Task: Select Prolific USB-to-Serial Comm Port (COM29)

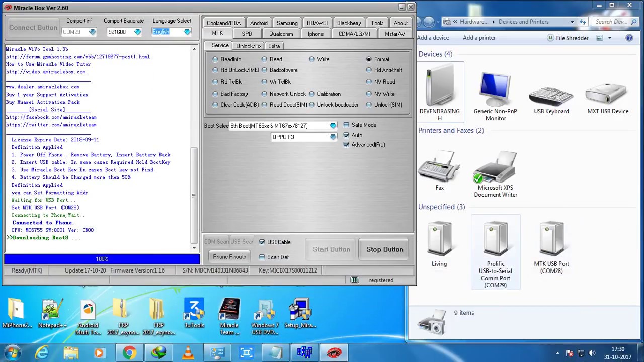Action: tap(496, 252)
